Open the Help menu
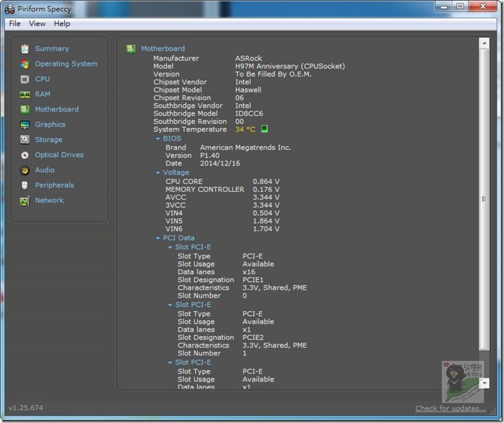Screen dimensions: 504x423 point(62,24)
